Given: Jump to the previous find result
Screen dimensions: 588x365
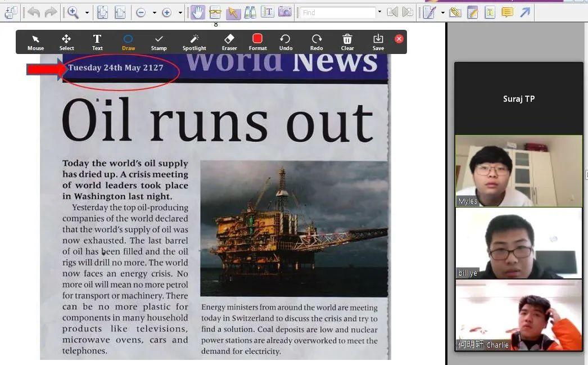Looking at the screenshot, I should point(392,12).
